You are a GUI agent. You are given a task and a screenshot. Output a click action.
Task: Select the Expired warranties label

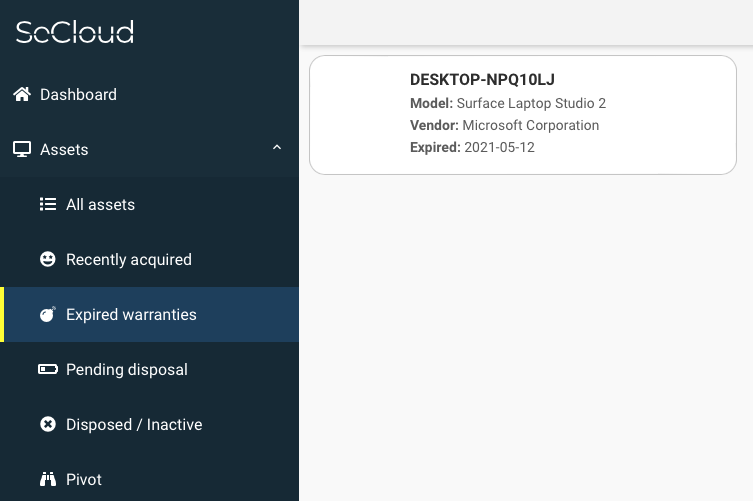pos(131,315)
